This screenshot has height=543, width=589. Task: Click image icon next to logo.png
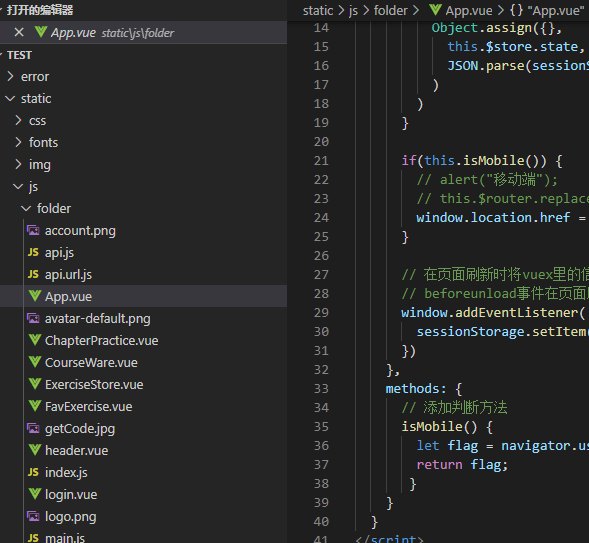click(x=33, y=516)
